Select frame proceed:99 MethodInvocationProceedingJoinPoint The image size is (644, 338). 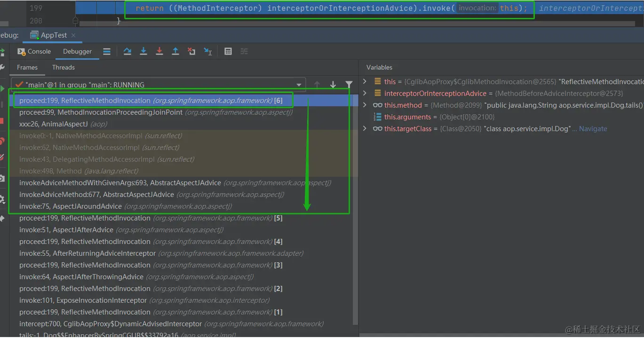pyautogui.click(x=184, y=112)
